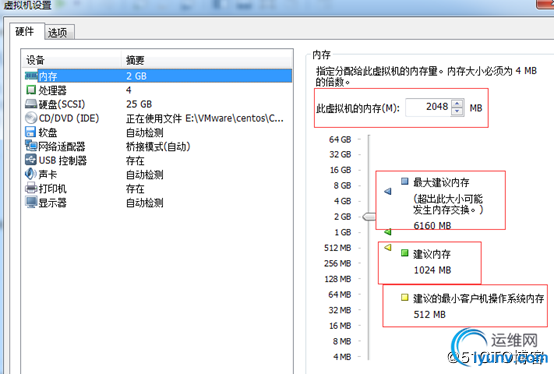554x374 pixels.
Task: Click the 此虚拟机的内存(M) field label
Action: tap(358, 108)
